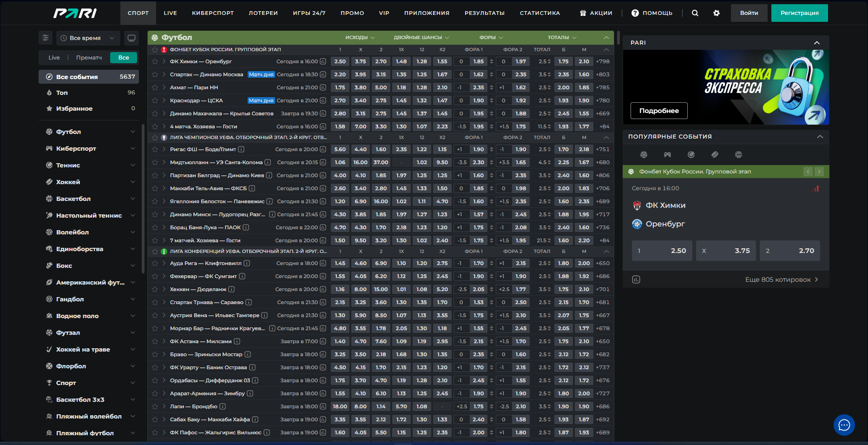The width and height of the screenshot is (868, 445).
Task: Open Помощь question mark help
Action: (x=651, y=13)
